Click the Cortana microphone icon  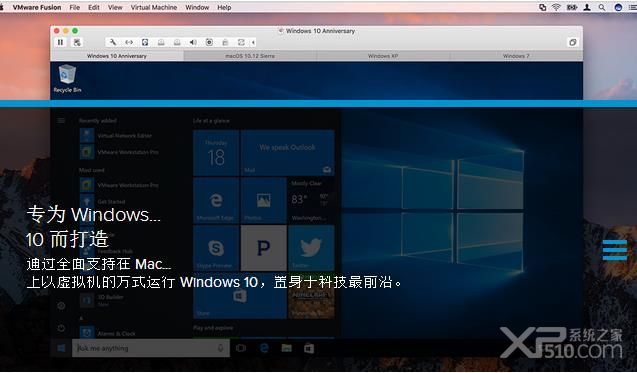click(220, 348)
